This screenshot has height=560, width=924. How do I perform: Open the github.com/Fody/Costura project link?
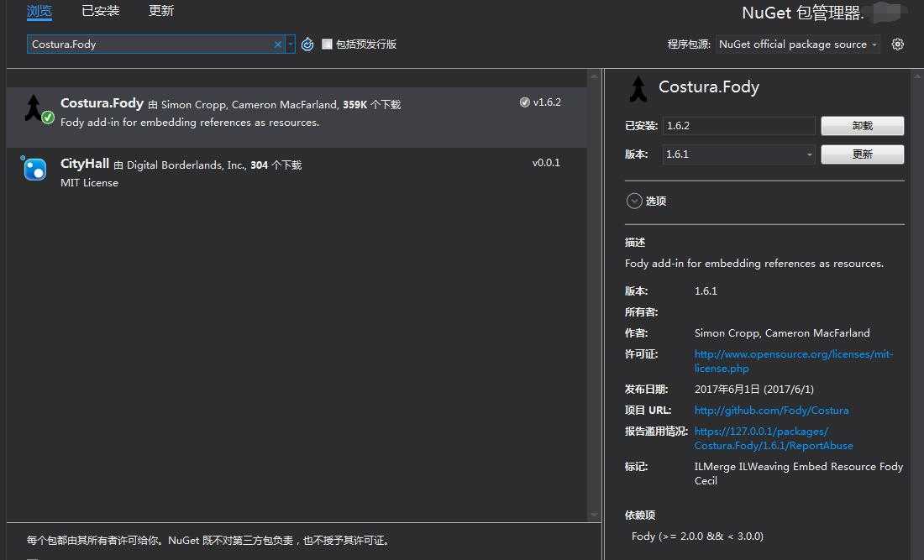coord(771,411)
